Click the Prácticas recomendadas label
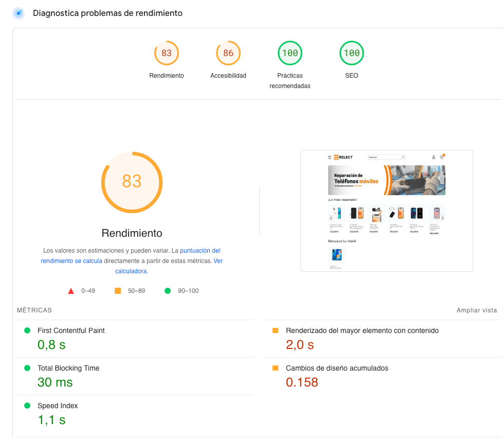 290,81
